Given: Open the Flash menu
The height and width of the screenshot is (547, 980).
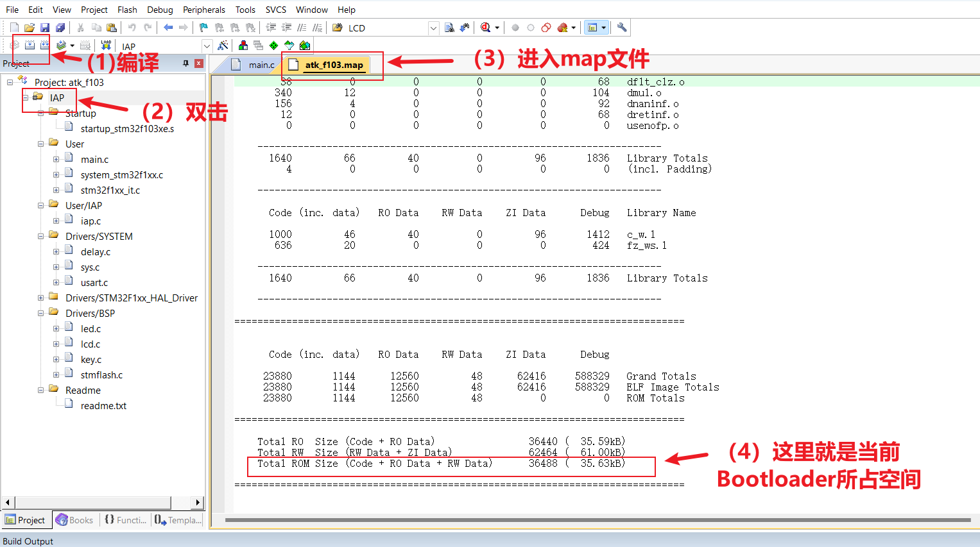Looking at the screenshot, I should click(127, 10).
